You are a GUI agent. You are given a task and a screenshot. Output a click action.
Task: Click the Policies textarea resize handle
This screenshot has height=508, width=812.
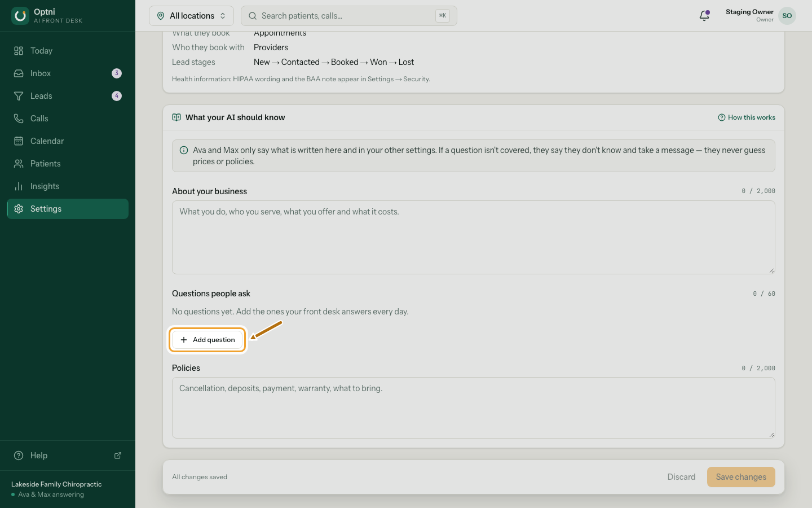click(x=771, y=435)
